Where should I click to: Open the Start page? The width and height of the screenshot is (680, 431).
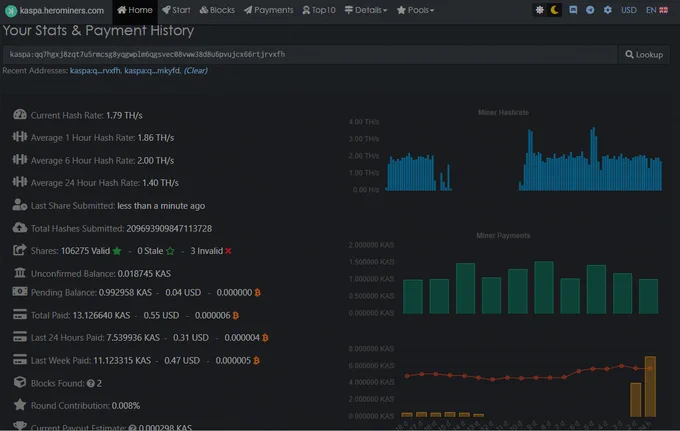pyautogui.click(x=176, y=10)
